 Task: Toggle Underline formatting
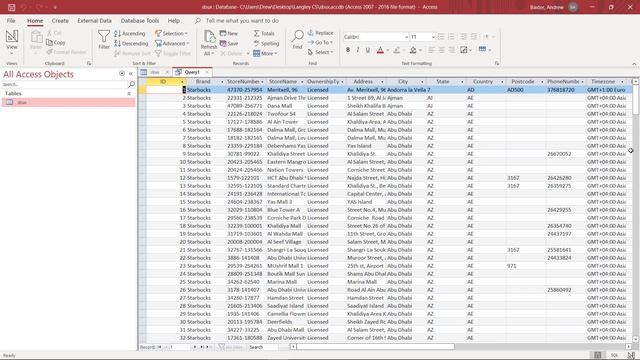coord(368,50)
